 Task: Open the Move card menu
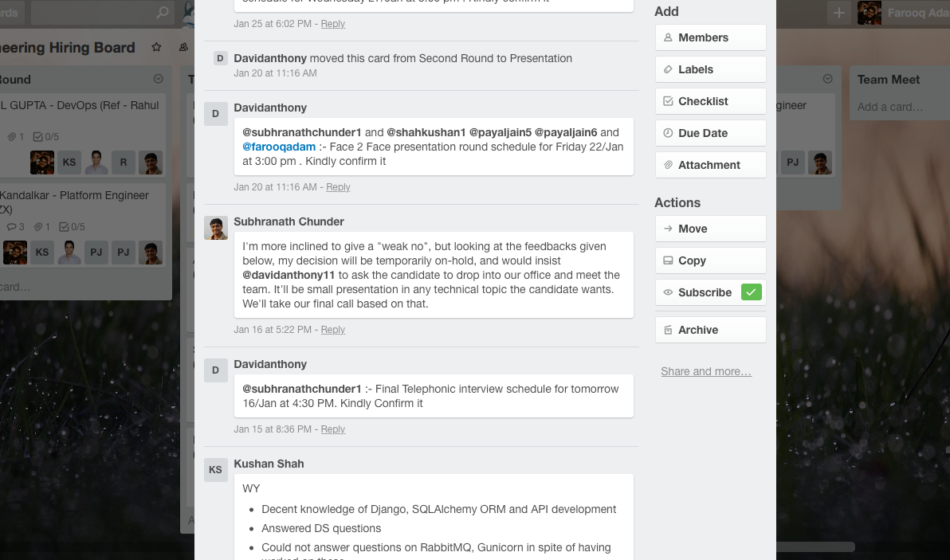(x=710, y=229)
